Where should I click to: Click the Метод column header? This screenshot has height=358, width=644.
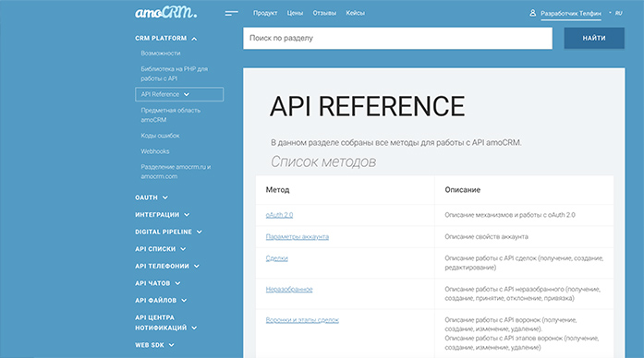point(277,190)
